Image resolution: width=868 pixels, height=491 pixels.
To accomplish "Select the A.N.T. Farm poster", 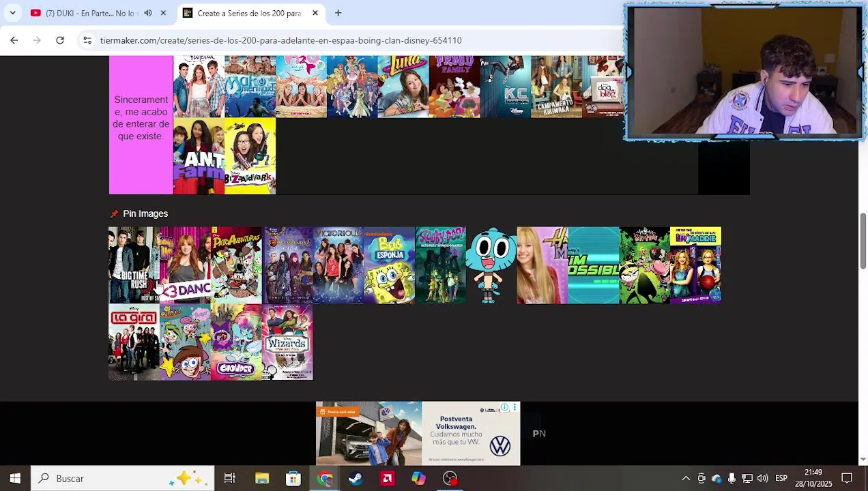I will [199, 156].
